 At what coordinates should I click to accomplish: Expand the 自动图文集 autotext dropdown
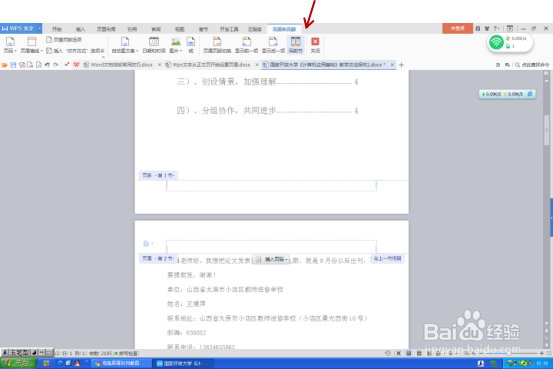tap(125, 45)
